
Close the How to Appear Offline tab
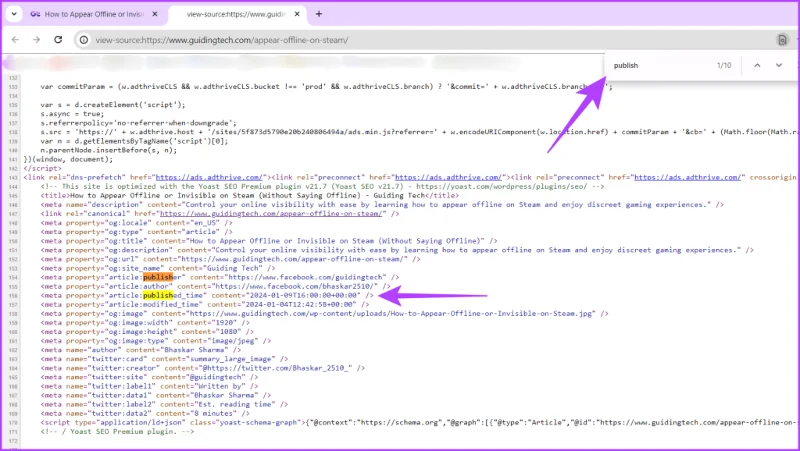click(155, 14)
